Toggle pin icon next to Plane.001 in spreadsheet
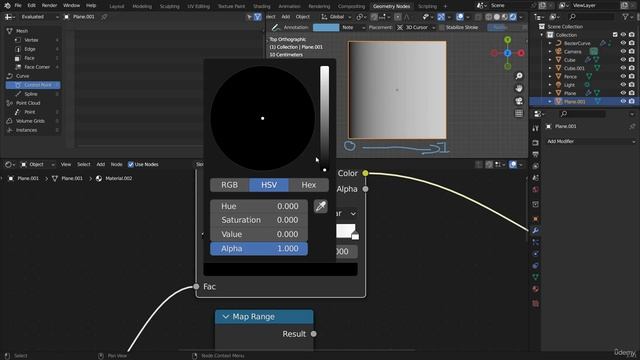The width and height of the screenshot is (640, 360). tap(104, 17)
